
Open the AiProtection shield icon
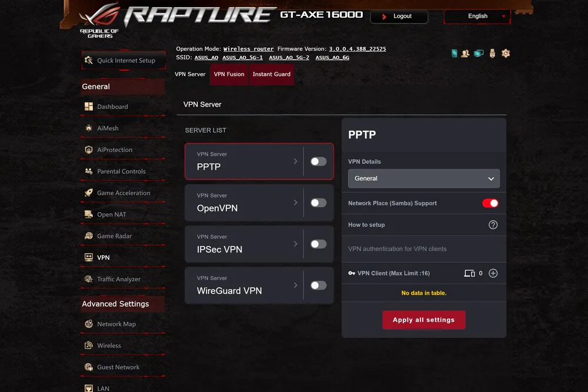click(x=89, y=150)
